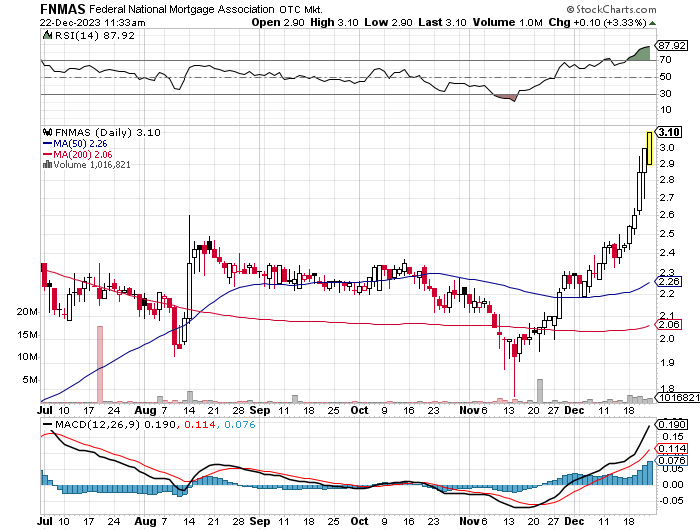Image resolution: width=700 pixels, height=530 pixels.
Task: Click the tall pink July volume bar
Action: pos(100,364)
